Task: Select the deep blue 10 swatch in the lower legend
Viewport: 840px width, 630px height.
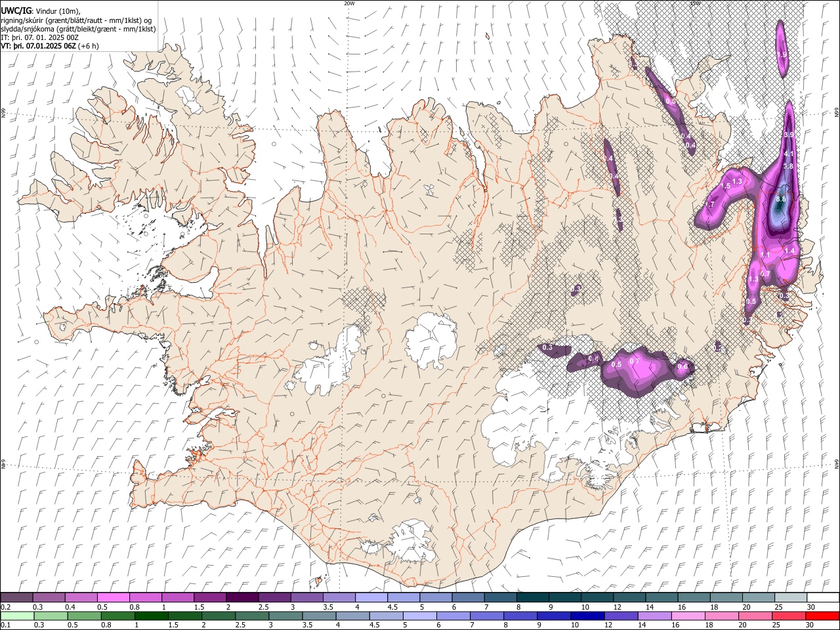Action: [587, 616]
